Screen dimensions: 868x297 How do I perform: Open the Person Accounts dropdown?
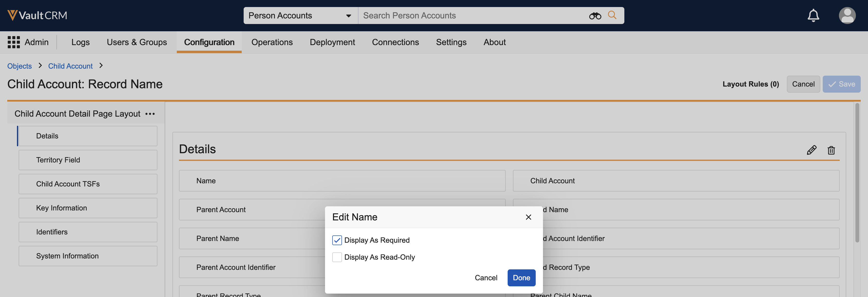(300, 16)
